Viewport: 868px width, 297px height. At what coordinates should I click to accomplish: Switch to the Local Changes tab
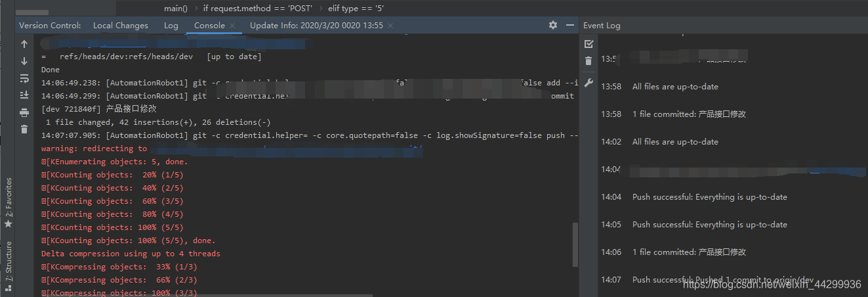(x=121, y=26)
